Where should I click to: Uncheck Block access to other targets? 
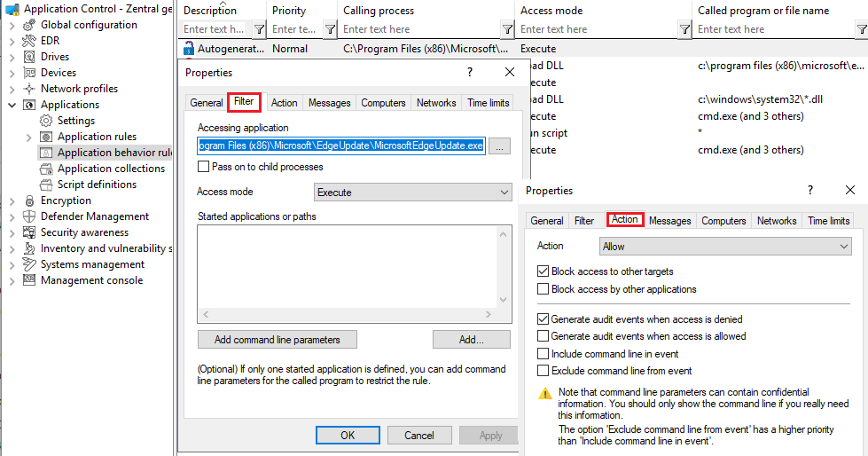(543, 271)
